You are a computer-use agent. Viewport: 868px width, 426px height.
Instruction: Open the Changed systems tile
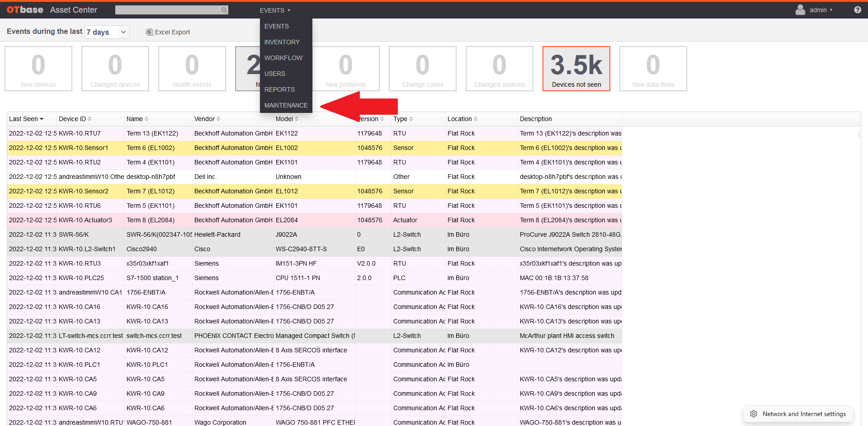coord(500,69)
